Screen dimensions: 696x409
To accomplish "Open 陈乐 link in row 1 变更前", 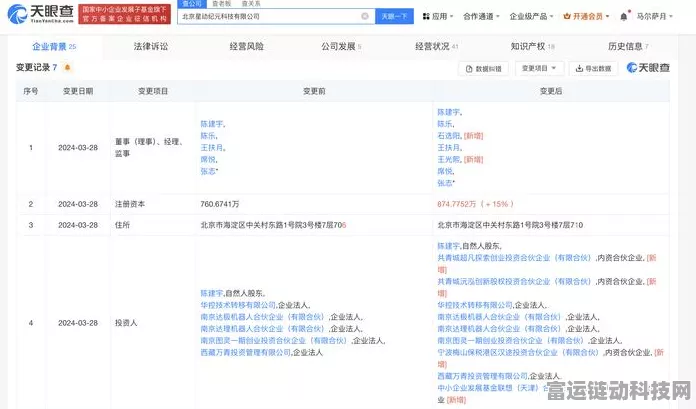I will pos(208,136).
